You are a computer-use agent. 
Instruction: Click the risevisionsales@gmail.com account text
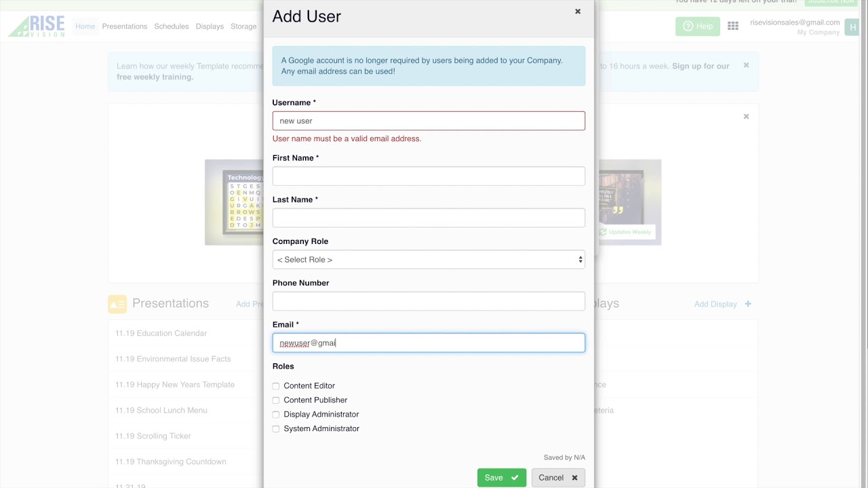pos(795,22)
